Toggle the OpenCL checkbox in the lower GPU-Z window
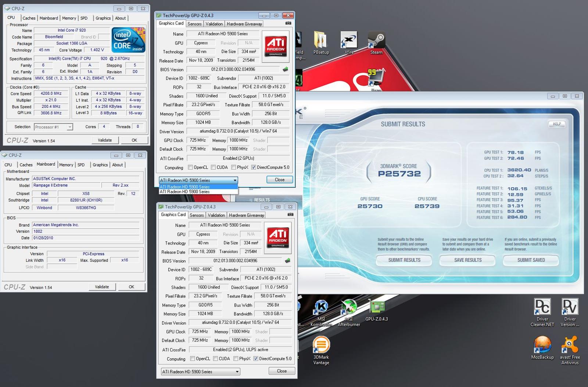588x387 pixels. tap(193, 359)
